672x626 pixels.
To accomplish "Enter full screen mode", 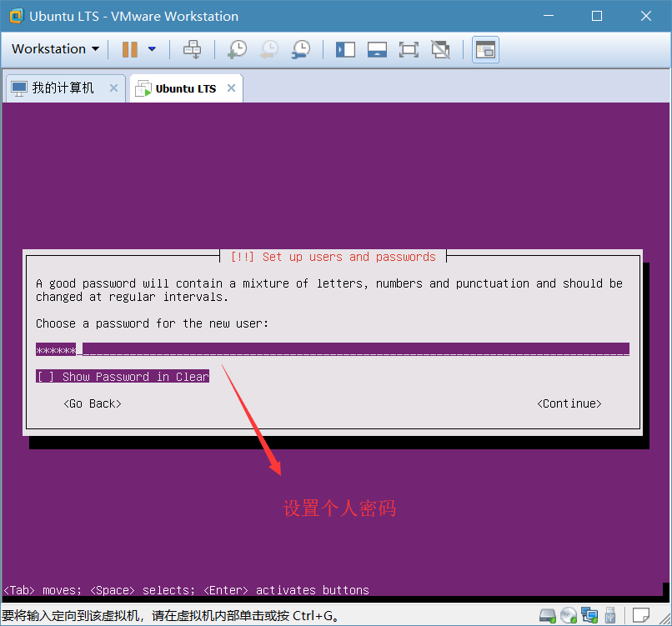I will (x=409, y=49).
